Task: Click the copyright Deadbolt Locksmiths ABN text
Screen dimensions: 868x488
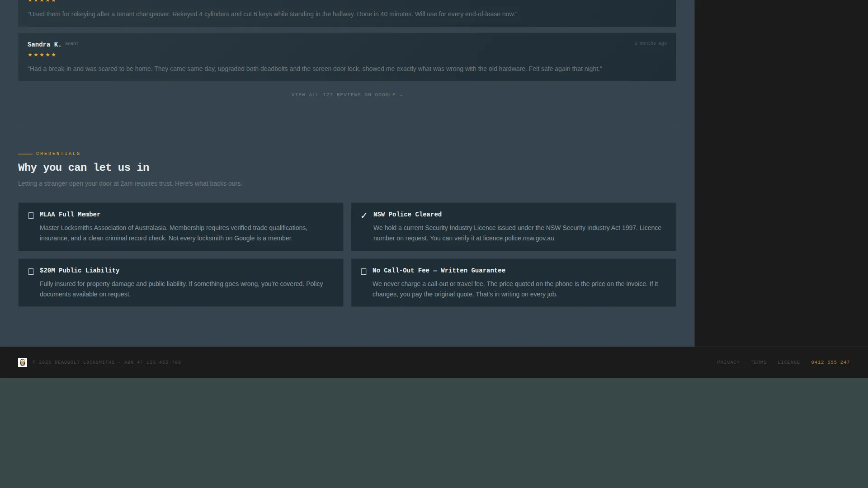Action: 107,362
